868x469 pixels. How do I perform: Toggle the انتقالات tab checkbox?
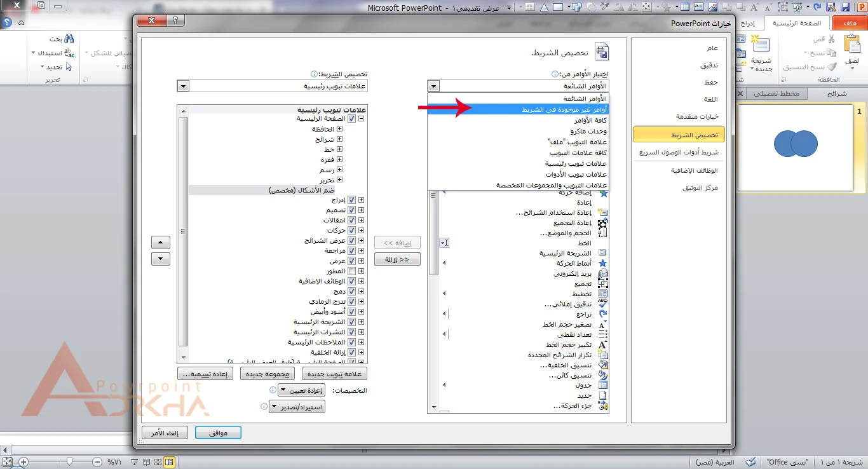click(351, 220)
